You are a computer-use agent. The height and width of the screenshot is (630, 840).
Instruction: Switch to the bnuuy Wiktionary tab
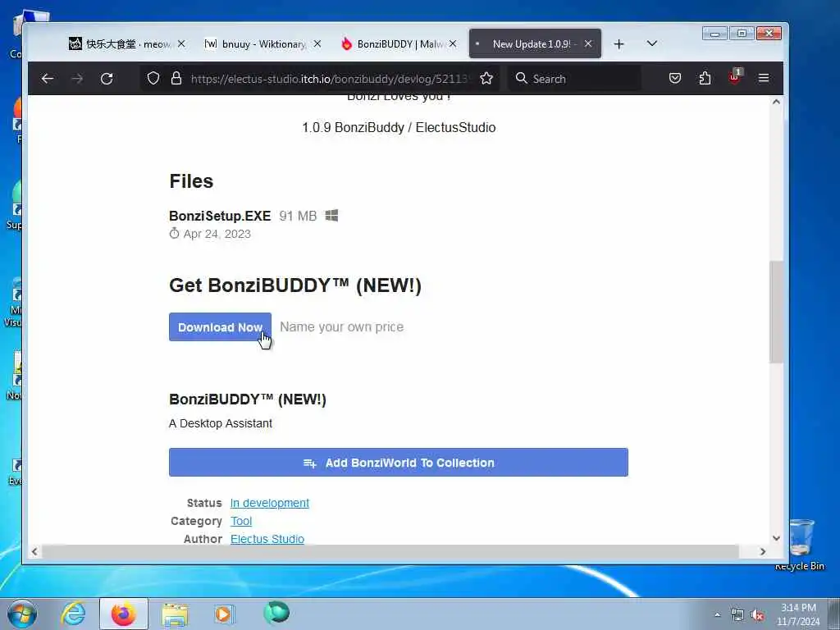click(262, 44)
